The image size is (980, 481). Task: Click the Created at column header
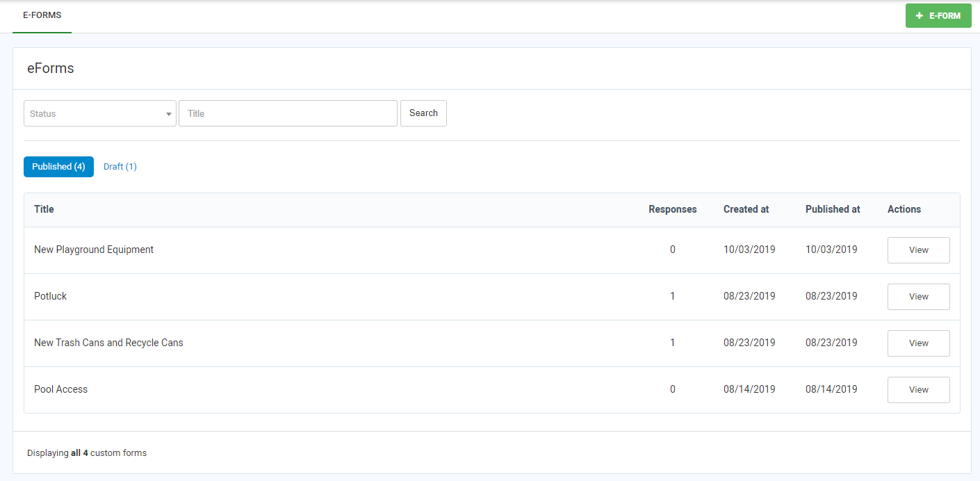746,209
